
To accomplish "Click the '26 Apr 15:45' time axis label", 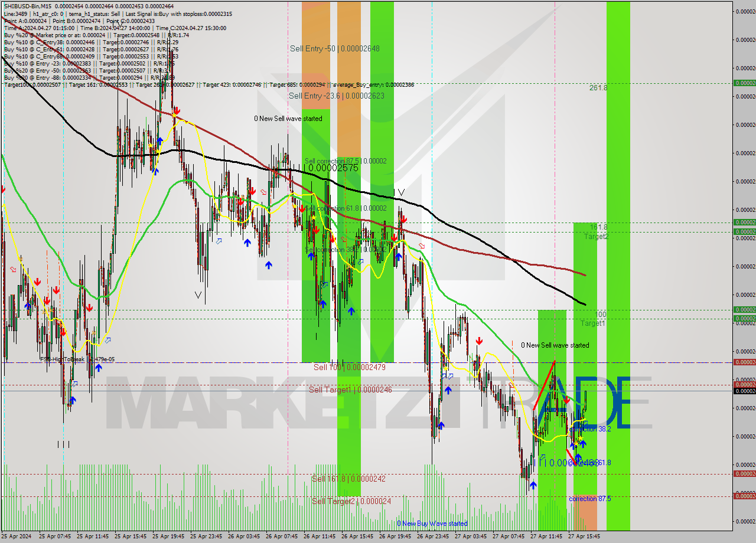I will tap(357, 537).
